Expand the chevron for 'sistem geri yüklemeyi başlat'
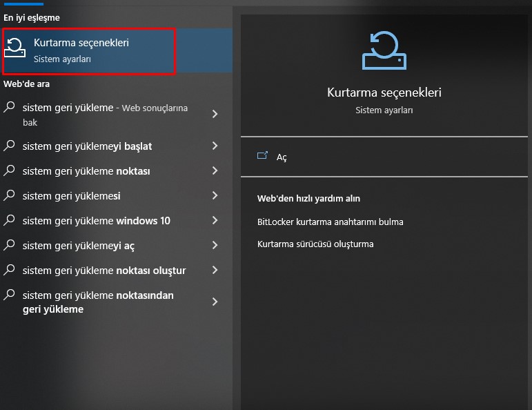This screenshot has height=410, width=532. point(215,146)
